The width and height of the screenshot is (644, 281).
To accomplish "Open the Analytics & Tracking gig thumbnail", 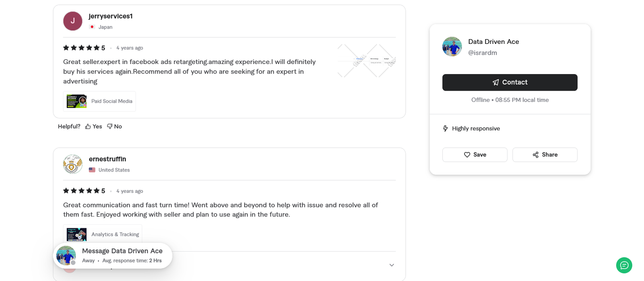I will (76, 234).
